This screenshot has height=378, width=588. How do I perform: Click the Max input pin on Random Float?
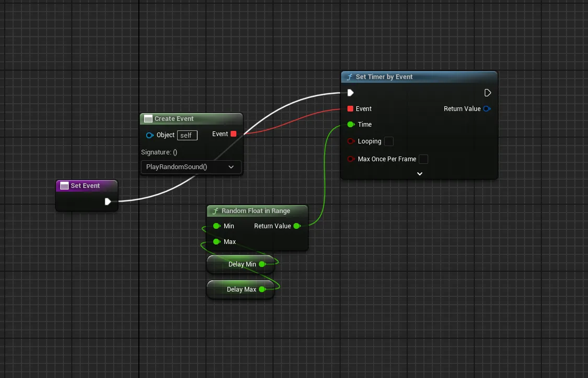coord(216,242)
